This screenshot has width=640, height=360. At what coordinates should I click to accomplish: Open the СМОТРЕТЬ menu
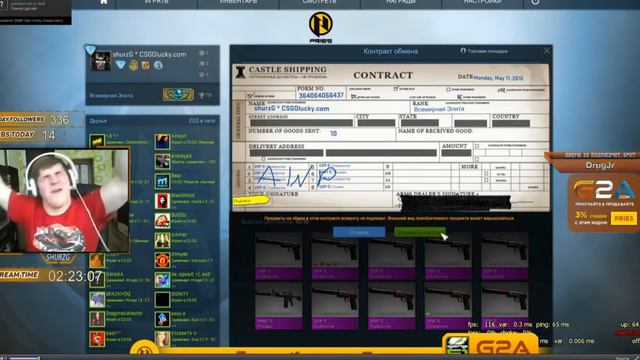click(x=320, y=2)
